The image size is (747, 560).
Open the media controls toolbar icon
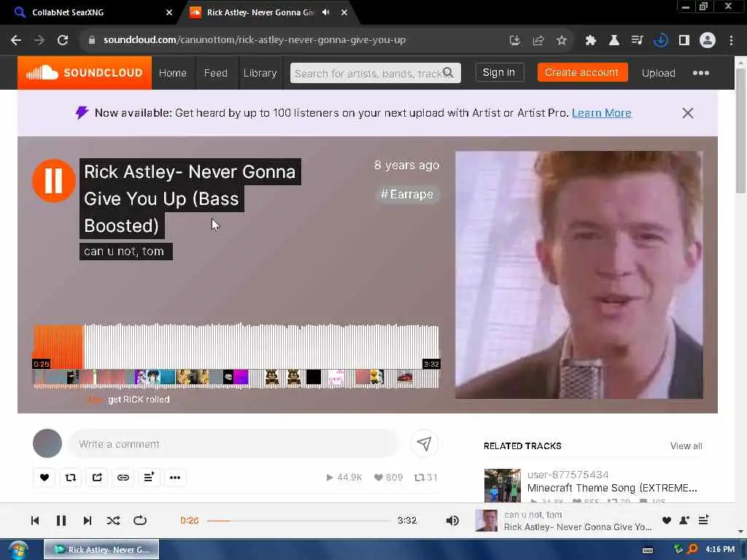pos(638,41)
